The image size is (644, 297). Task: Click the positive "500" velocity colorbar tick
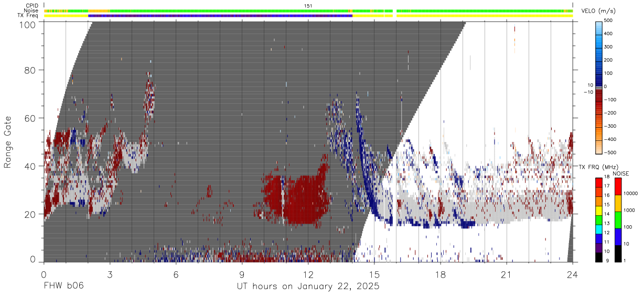click(x=608, y=21)
